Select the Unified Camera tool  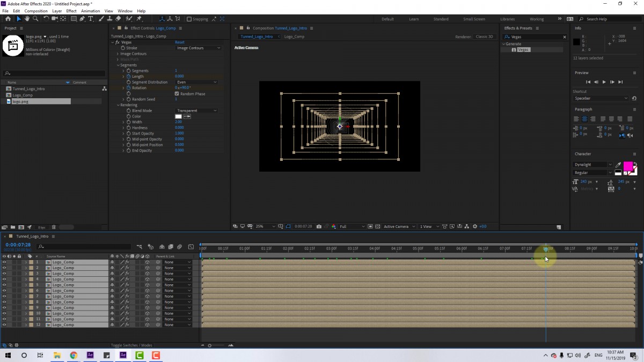click(55, 19)
